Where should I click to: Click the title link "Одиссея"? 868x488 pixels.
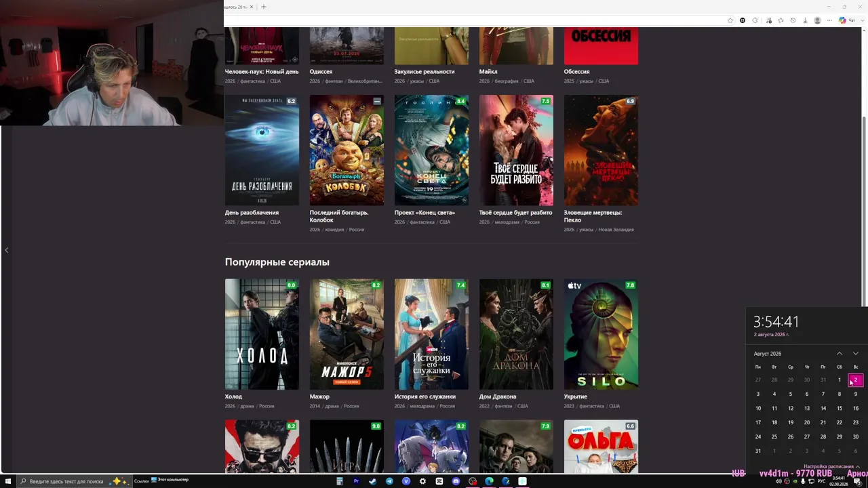click(x=321, y=71)
